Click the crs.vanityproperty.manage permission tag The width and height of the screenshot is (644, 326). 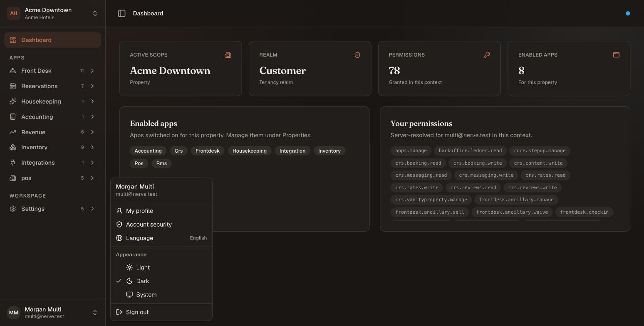[431, 200]
